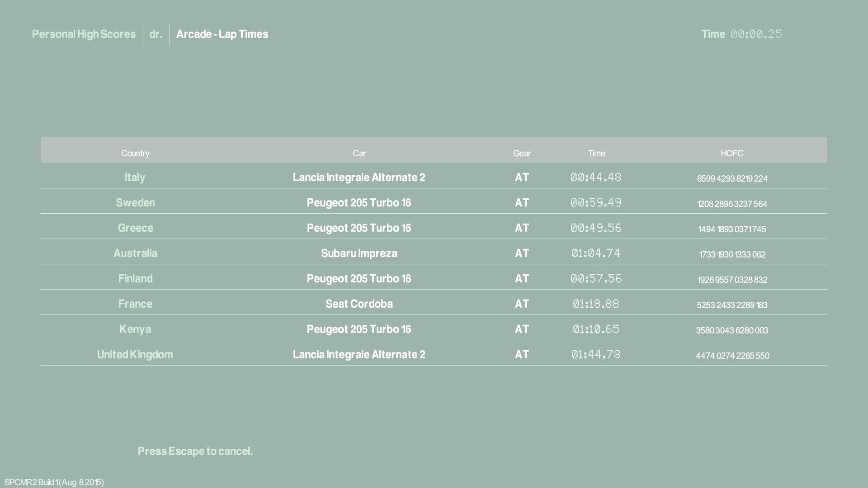868x488 pixels.
Task: Select the United Kingdom country entry
Action: tap(135, 354)
